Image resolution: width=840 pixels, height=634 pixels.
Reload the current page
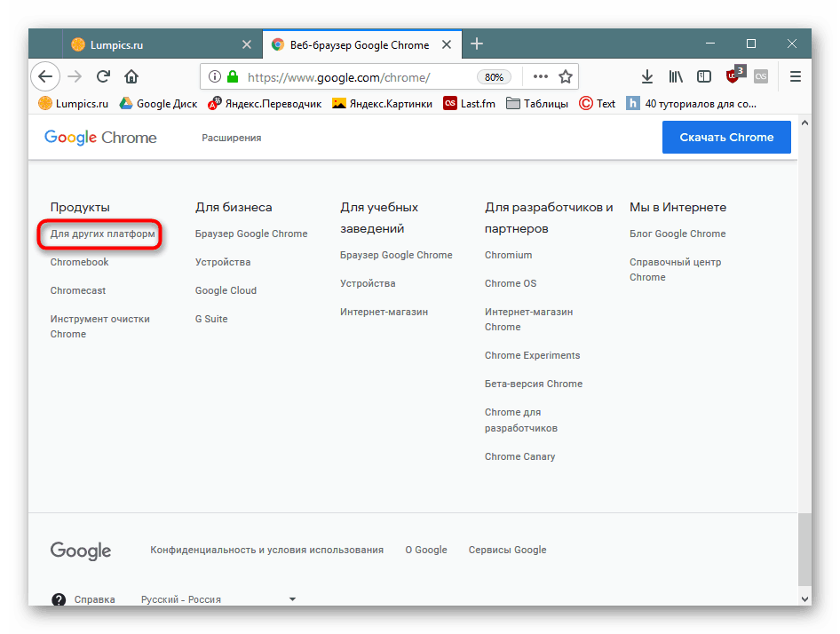pyautogui.click(x=103, y=76)
